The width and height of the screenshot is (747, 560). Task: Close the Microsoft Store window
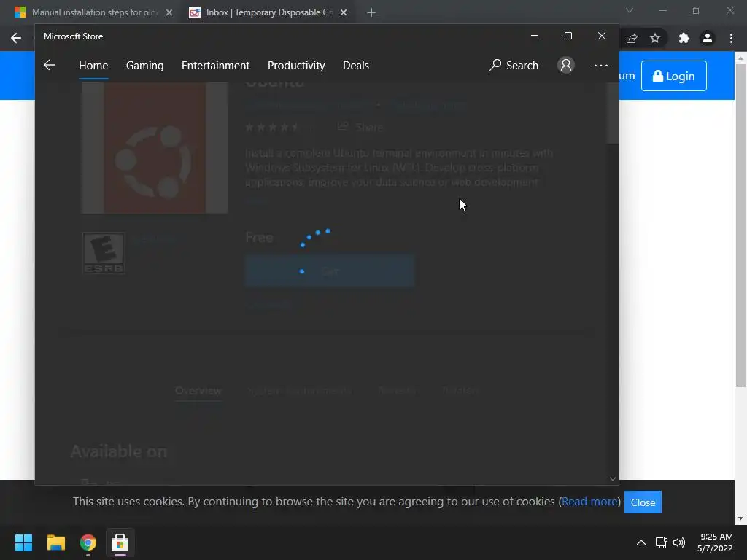602,36
